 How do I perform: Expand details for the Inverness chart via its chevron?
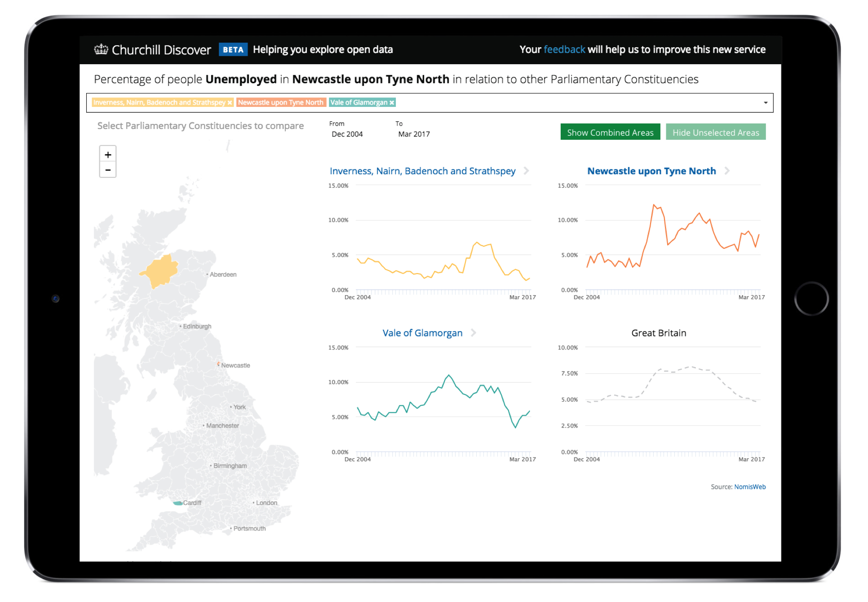click(527, 171)
